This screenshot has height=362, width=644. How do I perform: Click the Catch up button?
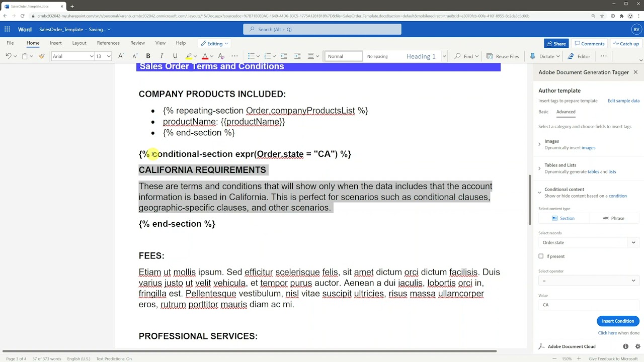[626, 44]
